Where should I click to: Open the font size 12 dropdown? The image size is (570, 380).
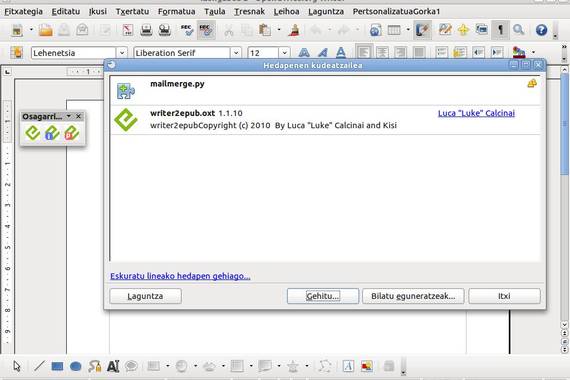[x=285, y=53]
